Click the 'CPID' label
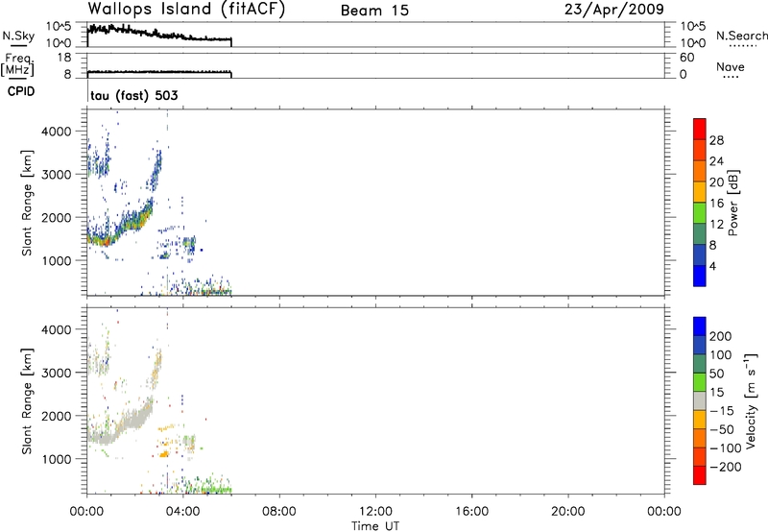 click(21, 91)
